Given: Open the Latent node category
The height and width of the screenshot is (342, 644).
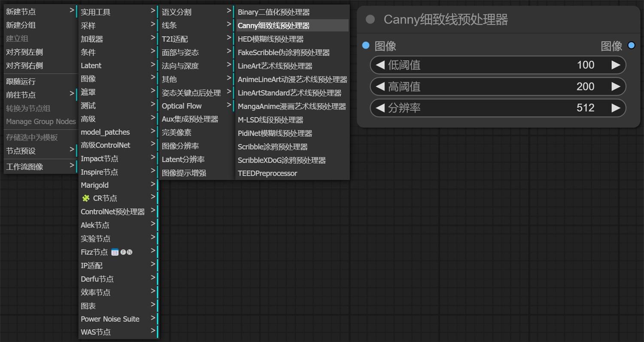Looking at the screenshot, I should [x=118, y=66].
